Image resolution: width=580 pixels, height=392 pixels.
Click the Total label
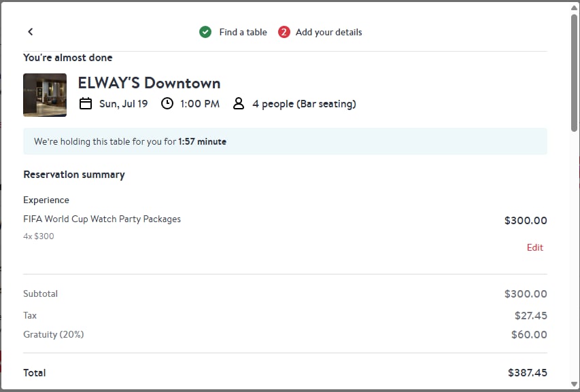pyautogui.click(x=35, y=373)
